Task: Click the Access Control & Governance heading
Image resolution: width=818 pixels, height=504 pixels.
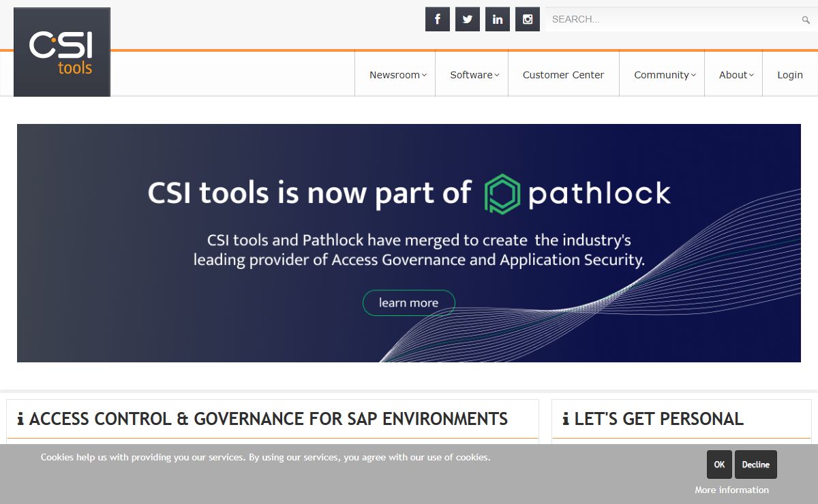Action: pos(269,418)
